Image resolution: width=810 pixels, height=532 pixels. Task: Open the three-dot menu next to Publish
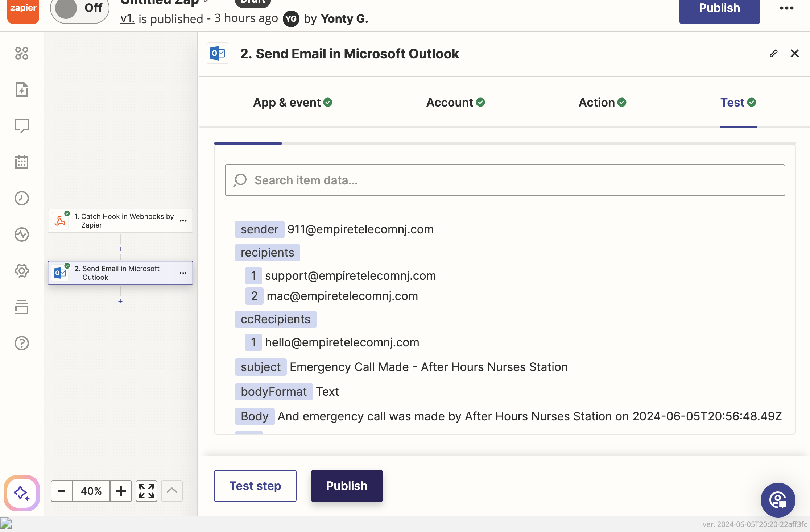[787, 8]
